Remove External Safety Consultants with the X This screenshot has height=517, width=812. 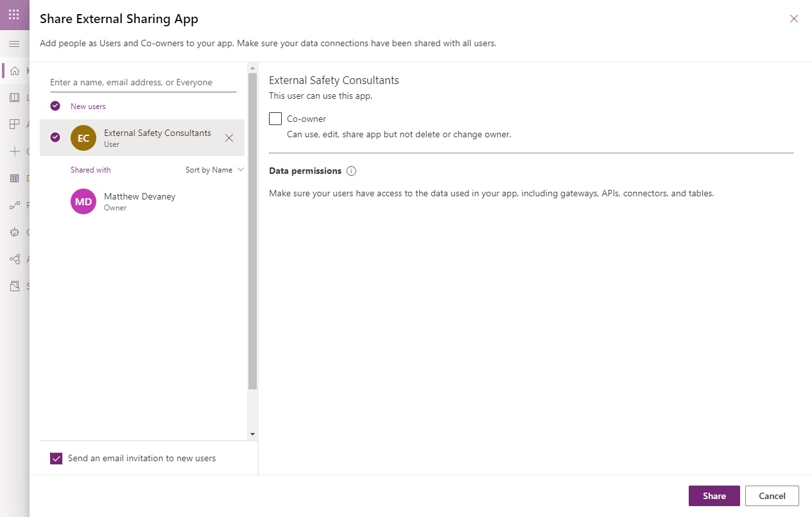point(229,138)
